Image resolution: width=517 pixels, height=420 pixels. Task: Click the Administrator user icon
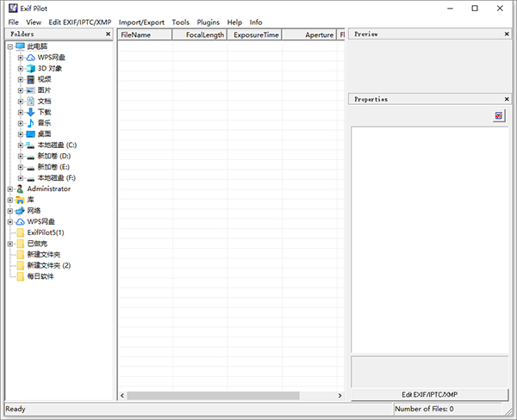[x=20, y=188]
